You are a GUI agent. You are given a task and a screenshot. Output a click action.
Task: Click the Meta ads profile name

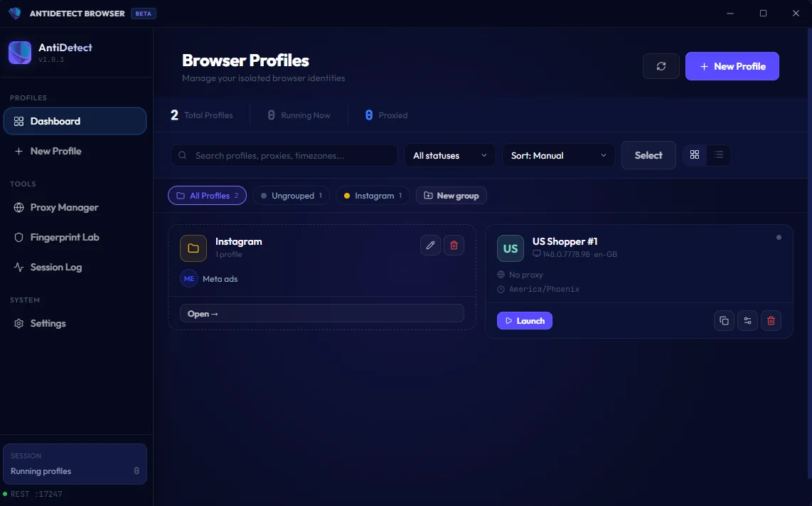click(220, 279)
